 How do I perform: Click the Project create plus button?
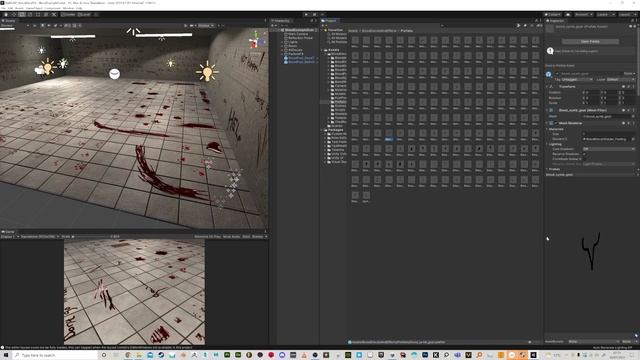tap(323, 25)
